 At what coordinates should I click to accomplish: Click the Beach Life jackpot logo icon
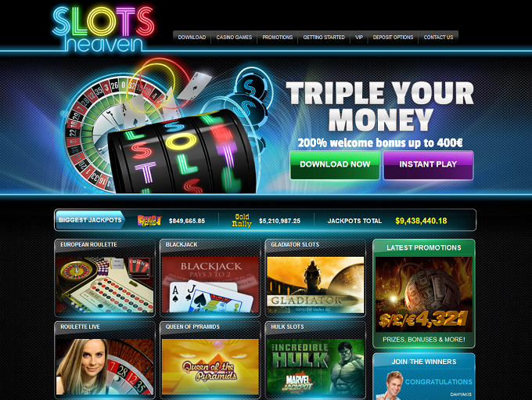pos(149,221)
